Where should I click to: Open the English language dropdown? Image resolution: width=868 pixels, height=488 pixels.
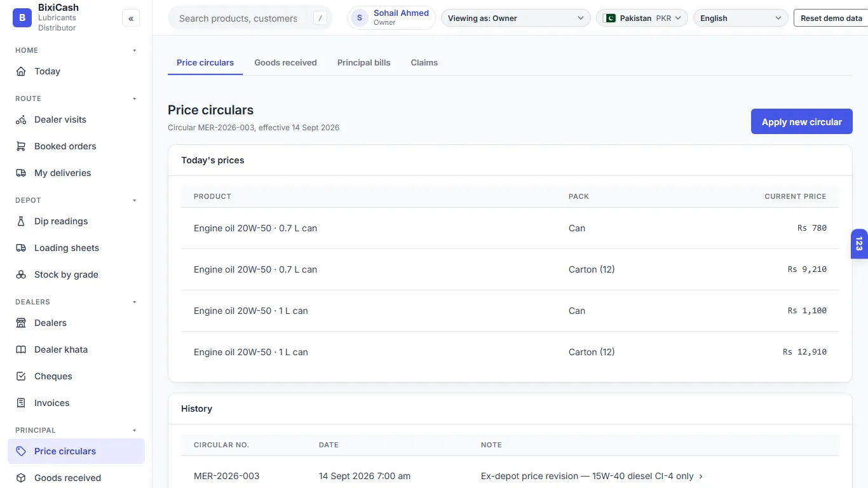pos(740,18)
